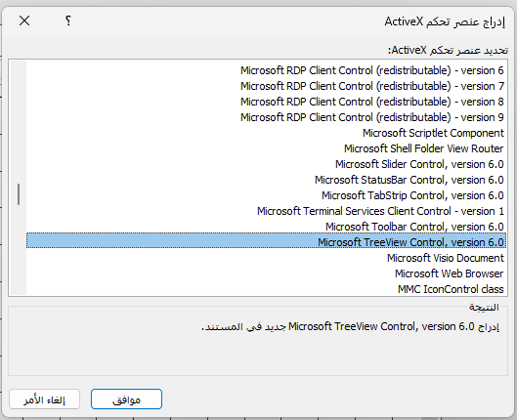Select Microsoft Terminal Services Client Control
This screenshot has width=517, height=420.
(266, 211)
